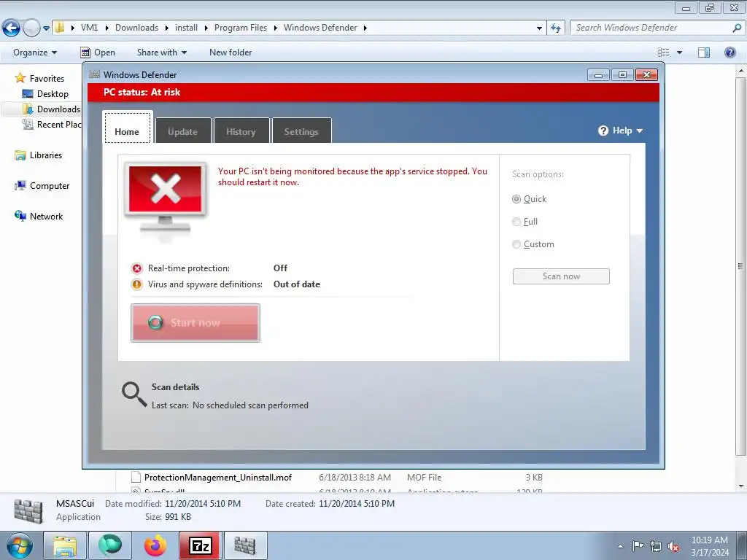Click install in the address breadcrumb
Screen dimensions: 747x560
186,28
